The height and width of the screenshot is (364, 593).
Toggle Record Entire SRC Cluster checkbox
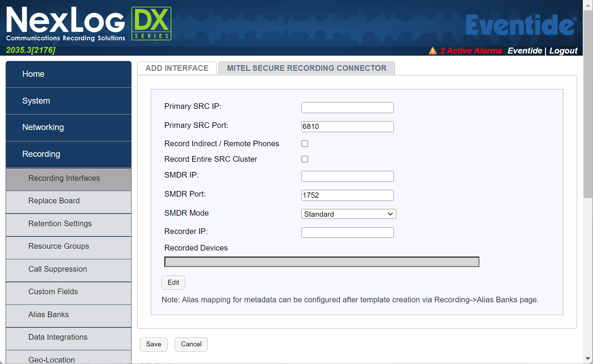point(305,159)
